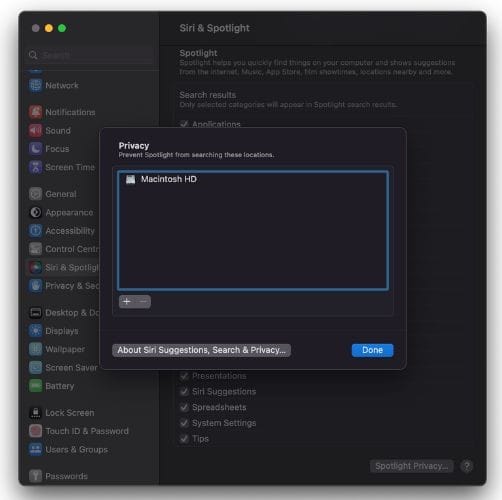The width and height of the screenshot is (502, 500).
Task: Click the Spotlight Privacy button
Action: [x=411, y=466]
